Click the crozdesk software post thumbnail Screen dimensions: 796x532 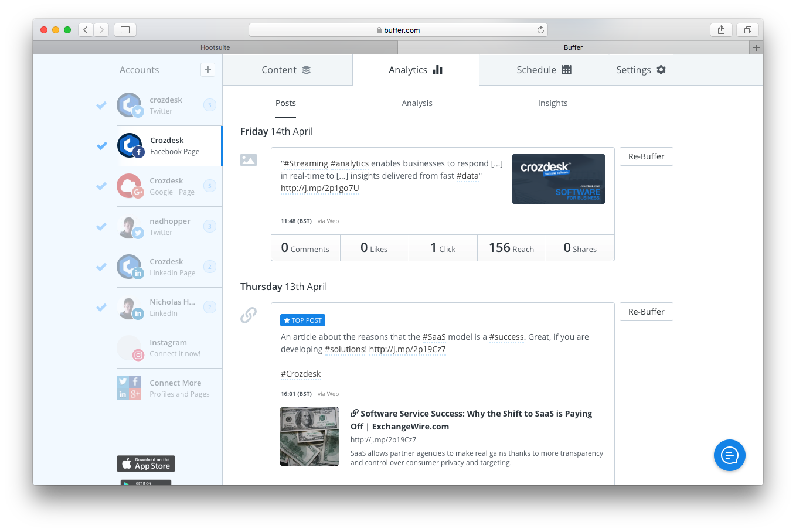click(x=559, y=179)
